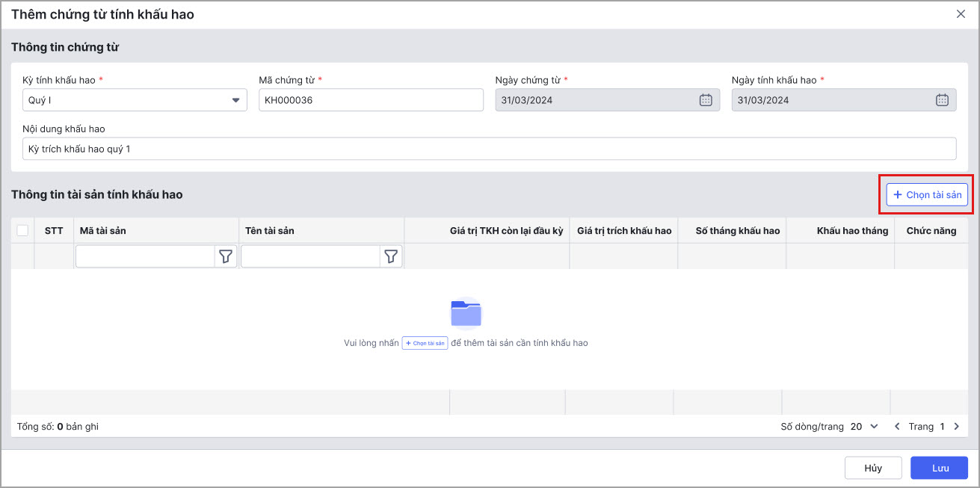
Task: Go to previous page arrow
Action: (898, 427)
